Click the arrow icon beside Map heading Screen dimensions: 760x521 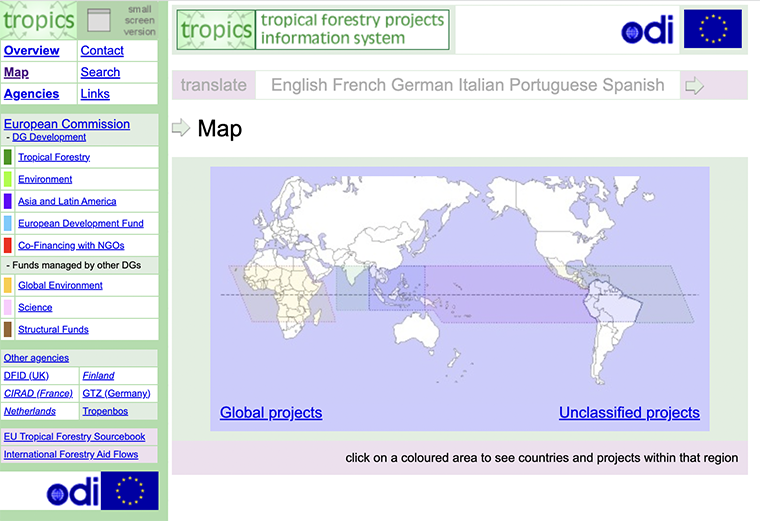click(181, 128)
